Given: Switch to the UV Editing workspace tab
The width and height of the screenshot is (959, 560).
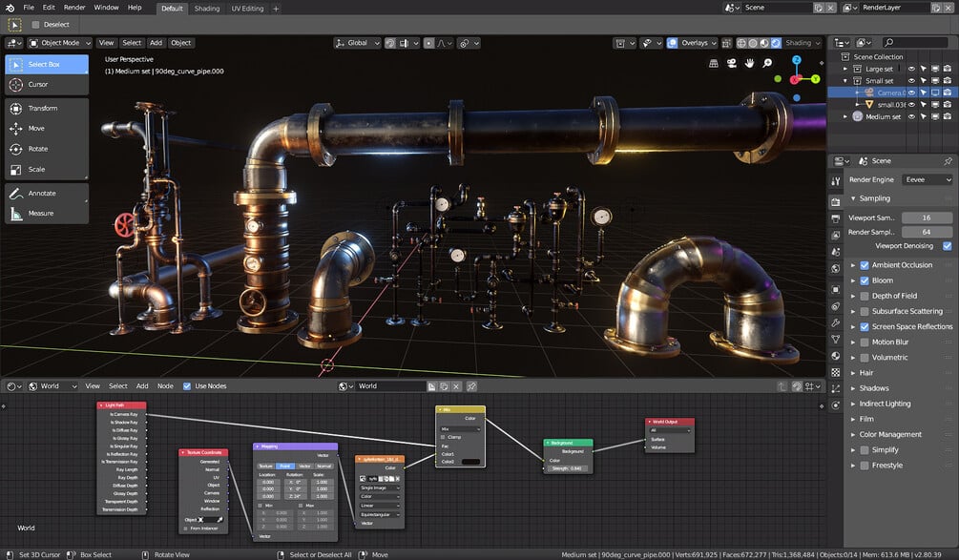Looking at the screenshot, I should (248, 9).
